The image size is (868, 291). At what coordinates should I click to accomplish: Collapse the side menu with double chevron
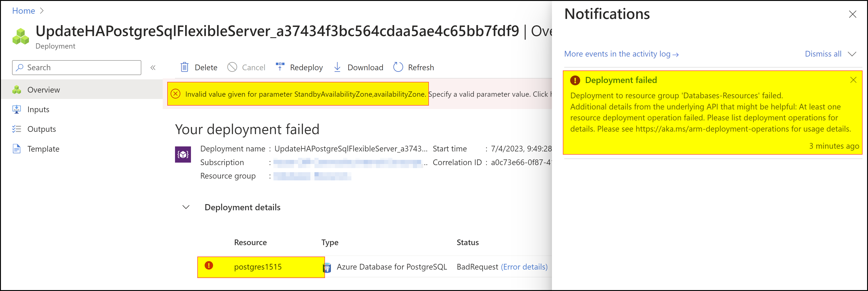[153, 68]
